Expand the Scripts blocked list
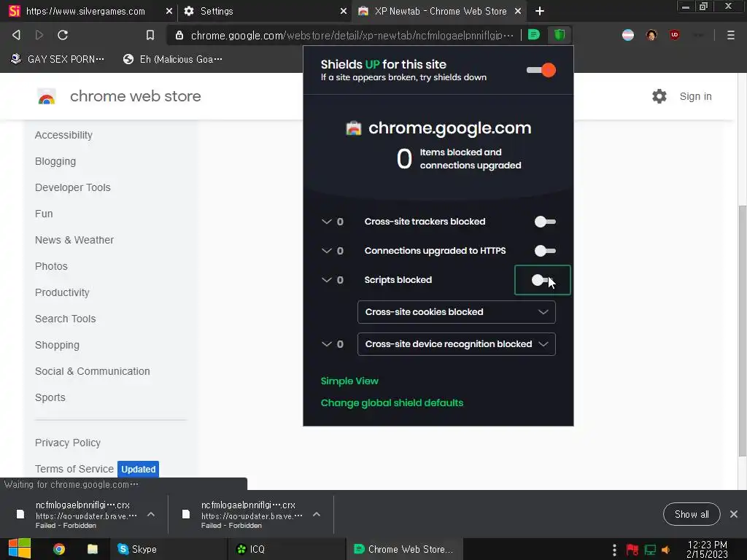747x560 pixels. click(326, 279)
